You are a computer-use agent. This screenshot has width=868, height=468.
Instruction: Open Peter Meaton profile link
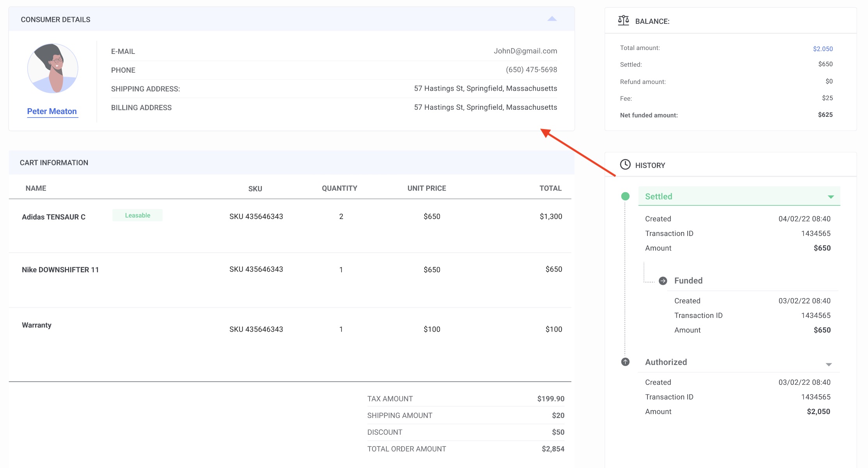point(52,111)
